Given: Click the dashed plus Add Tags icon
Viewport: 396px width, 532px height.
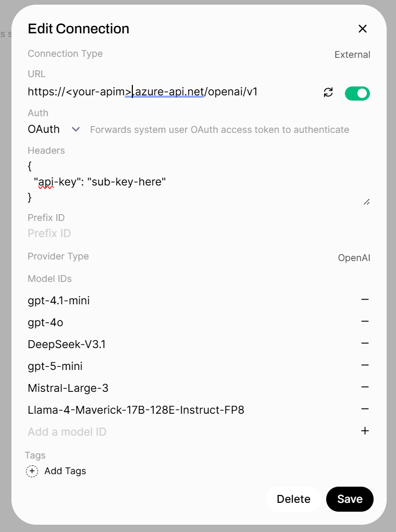Looking at the screenshot, I should pyautogui.click(x=32, y=471).
